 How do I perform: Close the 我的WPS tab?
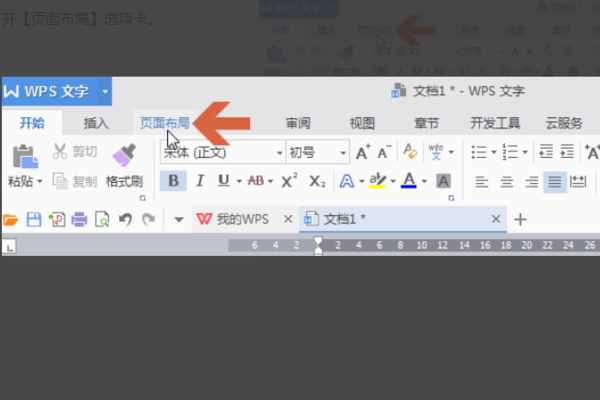coord(288,219)
